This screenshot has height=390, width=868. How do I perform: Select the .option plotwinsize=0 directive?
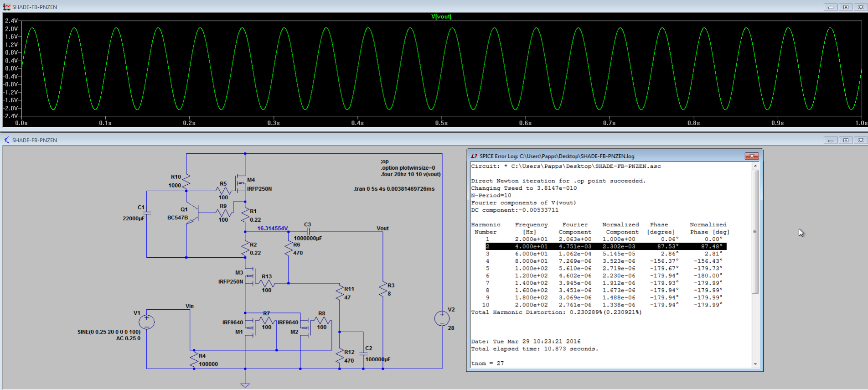click(x=408, y=168)
